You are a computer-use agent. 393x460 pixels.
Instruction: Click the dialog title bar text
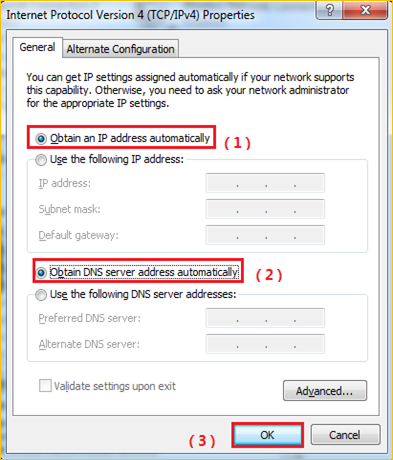(x=130, y=15)
